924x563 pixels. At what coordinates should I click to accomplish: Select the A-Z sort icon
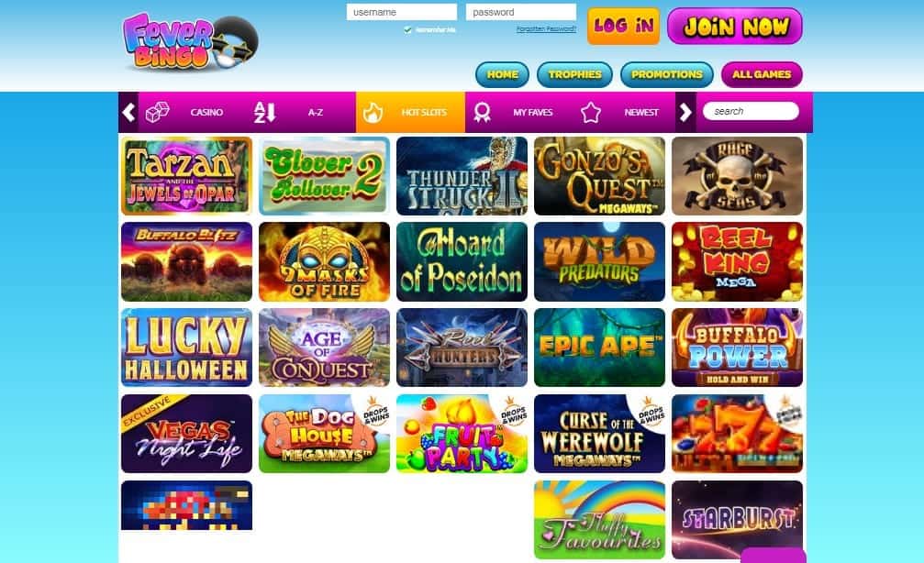click(264, 112)
